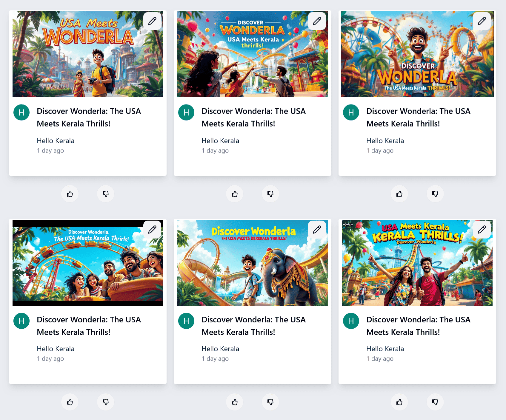Viewport: 506px width, 420px height.
Task: Open 'Hello Kerala' channel on cheering couple card
Action: 385,349
